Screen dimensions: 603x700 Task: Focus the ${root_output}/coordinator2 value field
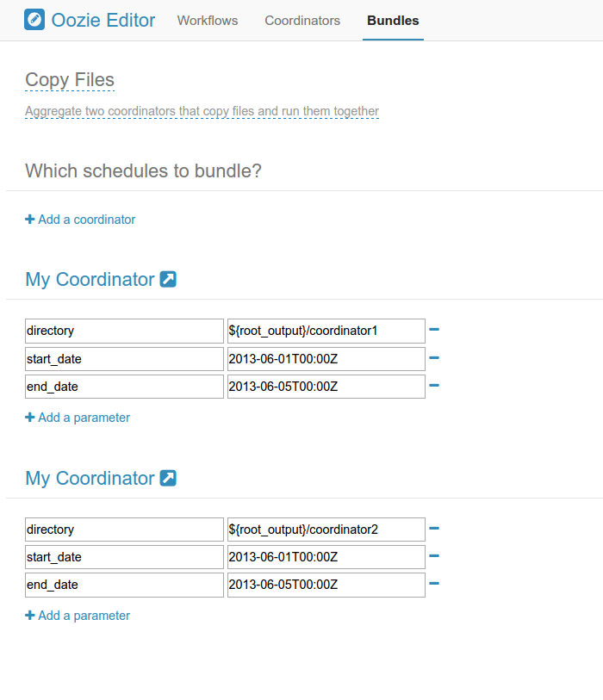(326, 530)
